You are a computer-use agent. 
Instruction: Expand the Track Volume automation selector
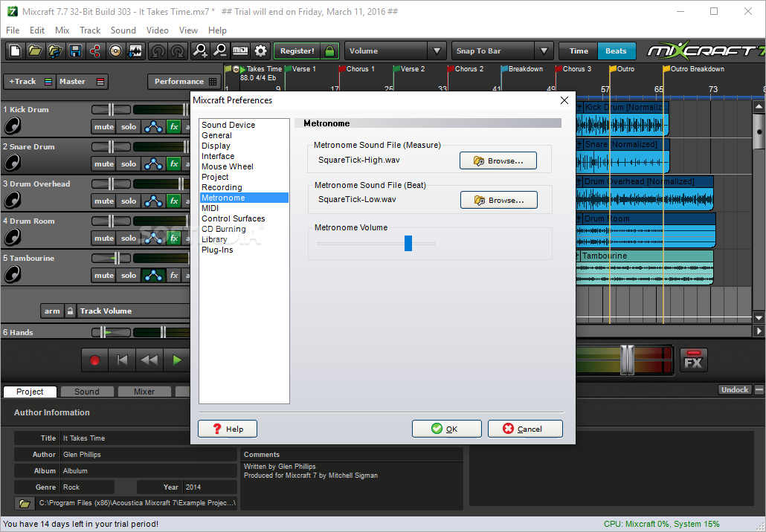pos(133,311)
